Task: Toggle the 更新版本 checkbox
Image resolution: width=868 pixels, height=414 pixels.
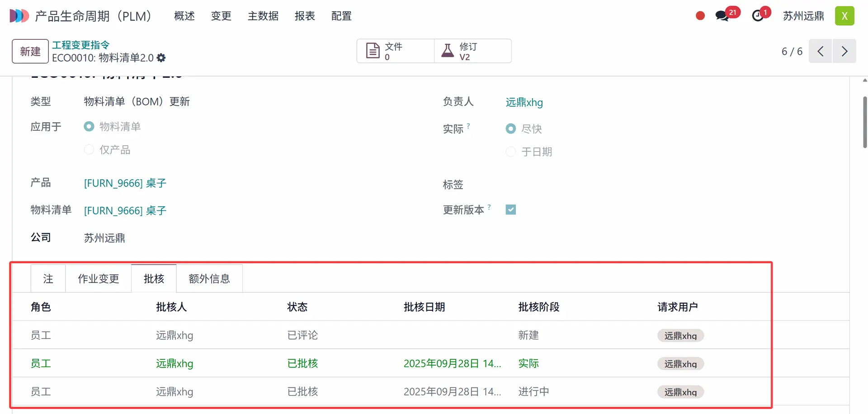Action: 511,209
